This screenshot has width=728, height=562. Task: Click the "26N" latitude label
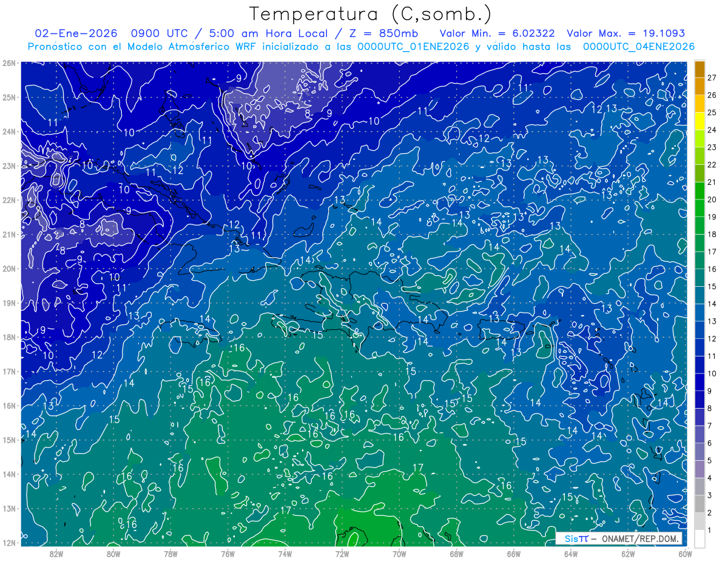pyautogui.click(x=9, y=63)
